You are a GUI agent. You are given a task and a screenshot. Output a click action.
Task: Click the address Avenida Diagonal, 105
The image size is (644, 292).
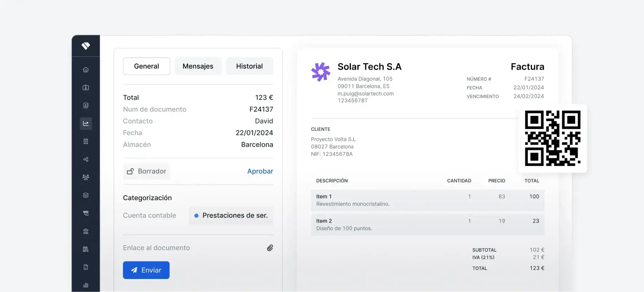tap(365, 79)
